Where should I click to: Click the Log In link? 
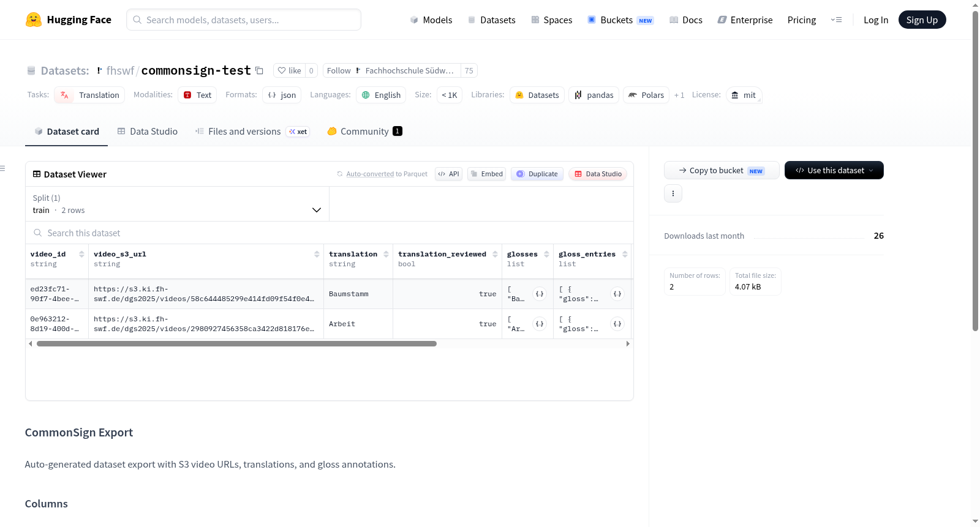[876, 20]
